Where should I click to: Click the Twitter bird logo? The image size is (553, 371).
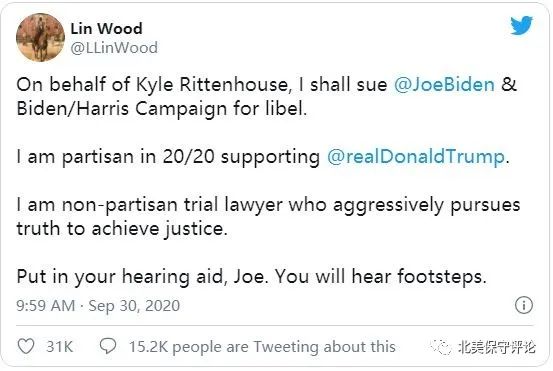pos(521,25)
